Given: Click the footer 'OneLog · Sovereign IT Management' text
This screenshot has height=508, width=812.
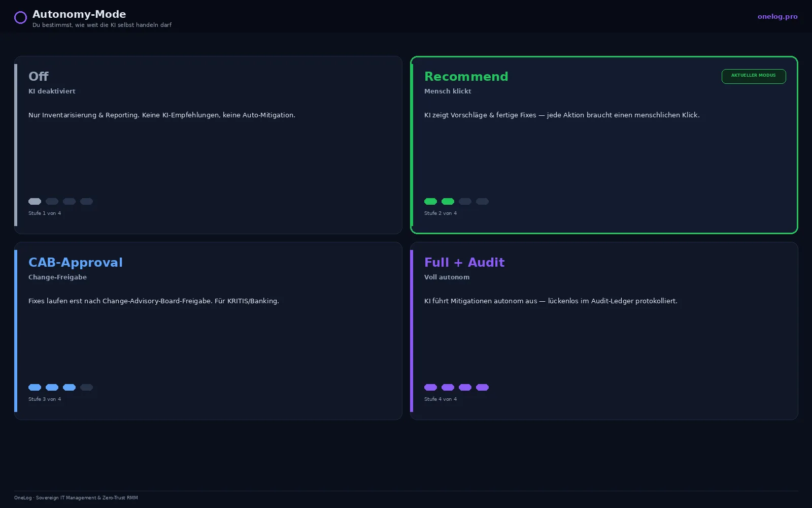Looking at the screenshot, I should (76, 498).
